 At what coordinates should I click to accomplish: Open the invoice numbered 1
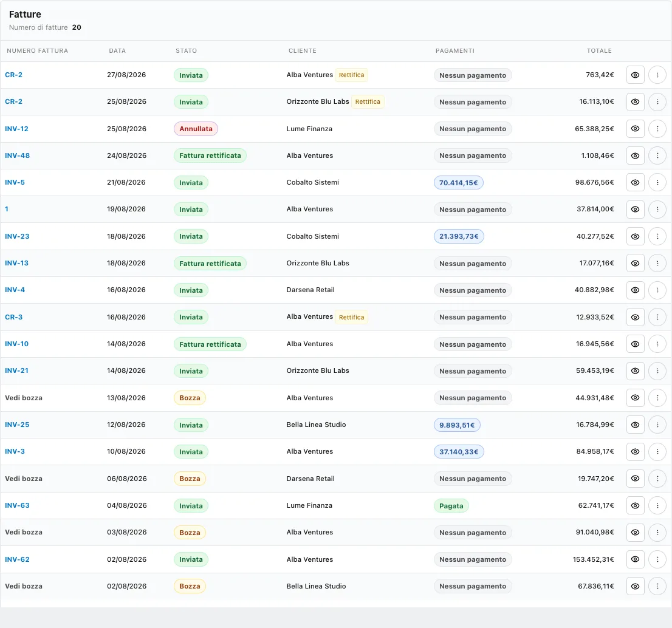[x=7, y=209]
